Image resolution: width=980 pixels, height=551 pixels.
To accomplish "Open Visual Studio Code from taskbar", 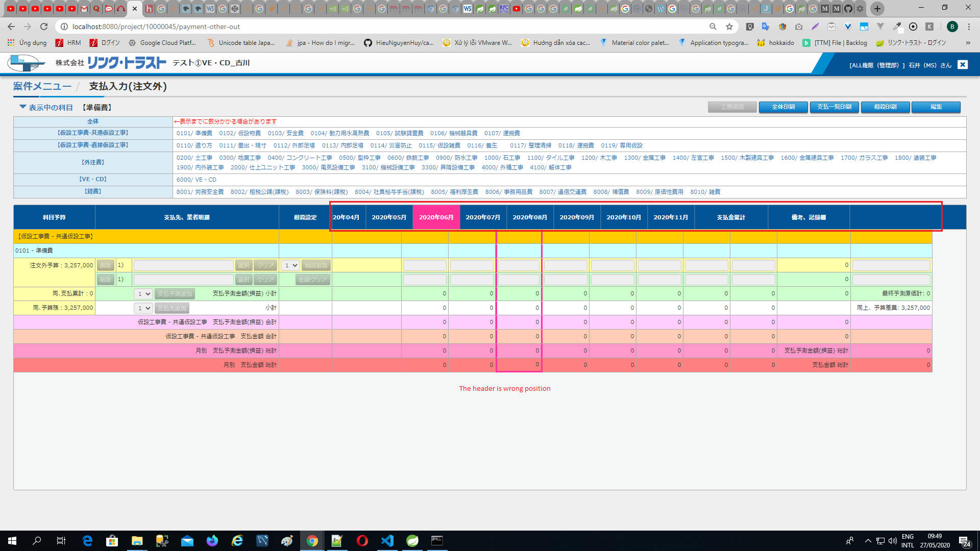I will [387, 541].
